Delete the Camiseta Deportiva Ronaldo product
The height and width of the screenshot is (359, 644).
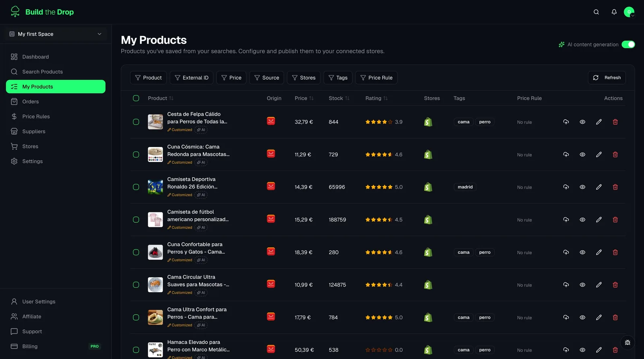pyautogui.click(x=615, y=187)
